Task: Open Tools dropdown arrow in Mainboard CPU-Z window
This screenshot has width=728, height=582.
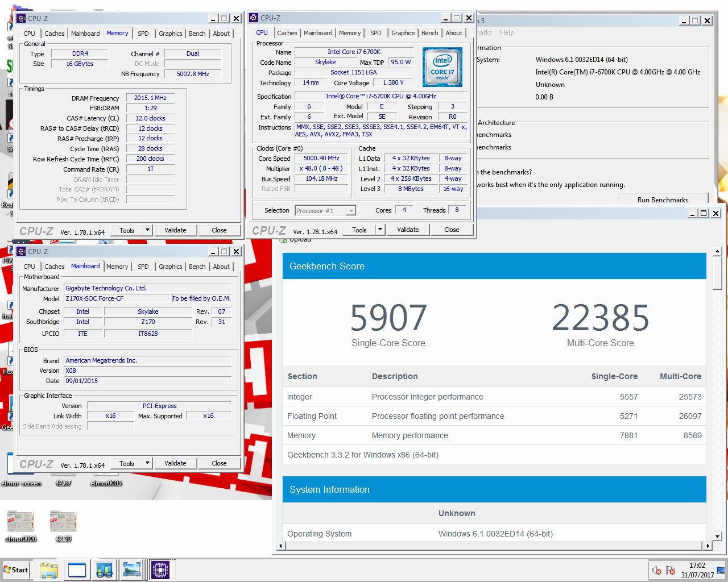Action: pos(147,463)
